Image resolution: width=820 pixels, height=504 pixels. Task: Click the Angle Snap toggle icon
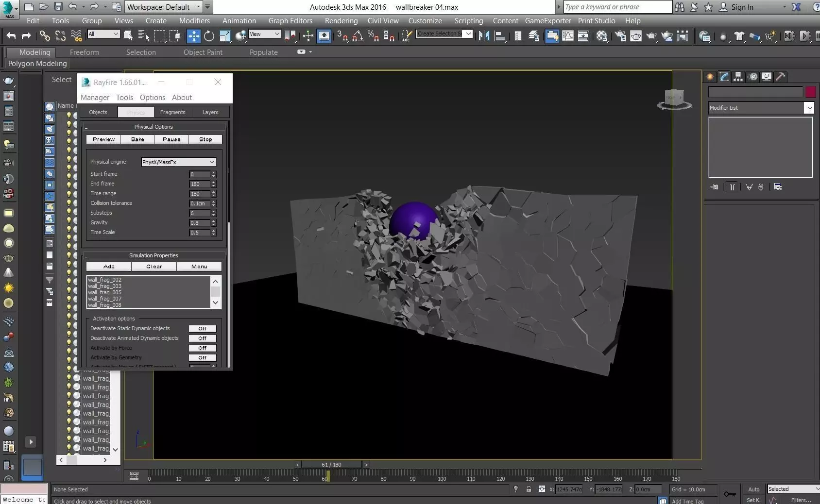[358, 36]
